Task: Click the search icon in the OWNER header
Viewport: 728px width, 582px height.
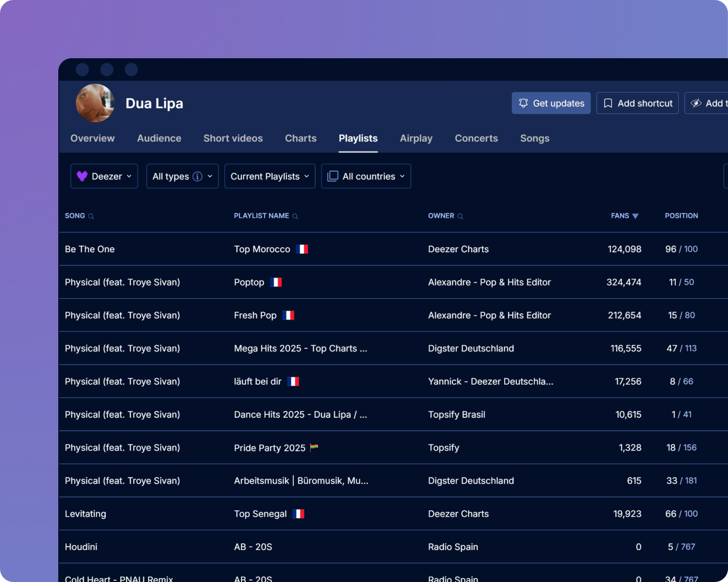Action: tap(461, 216)
